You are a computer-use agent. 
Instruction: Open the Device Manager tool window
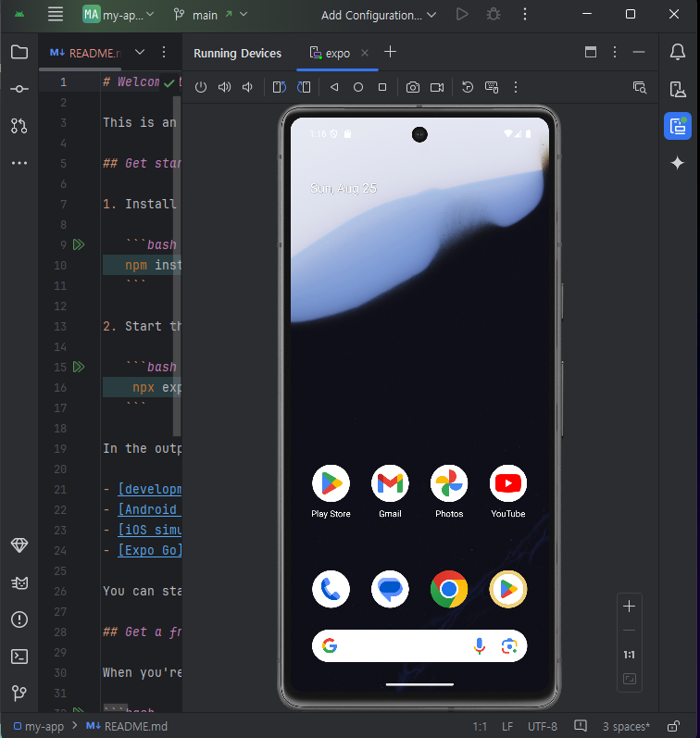pos(678,89)
